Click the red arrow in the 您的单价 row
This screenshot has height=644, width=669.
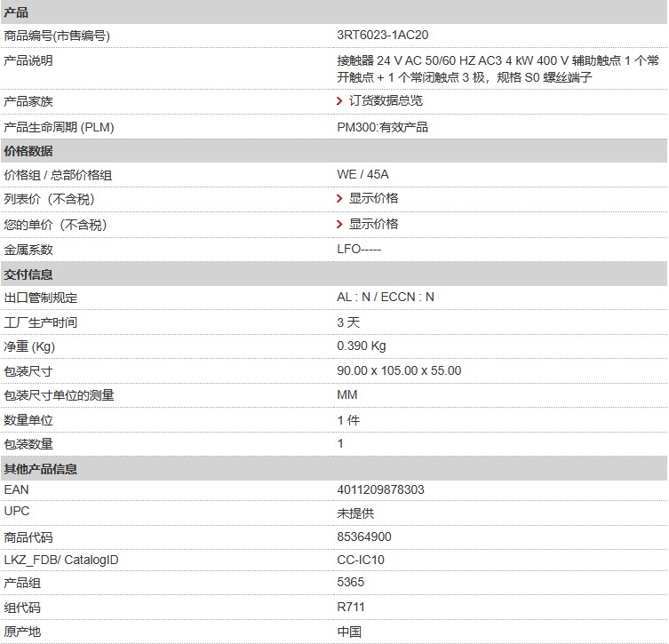(x=340, y=224)
